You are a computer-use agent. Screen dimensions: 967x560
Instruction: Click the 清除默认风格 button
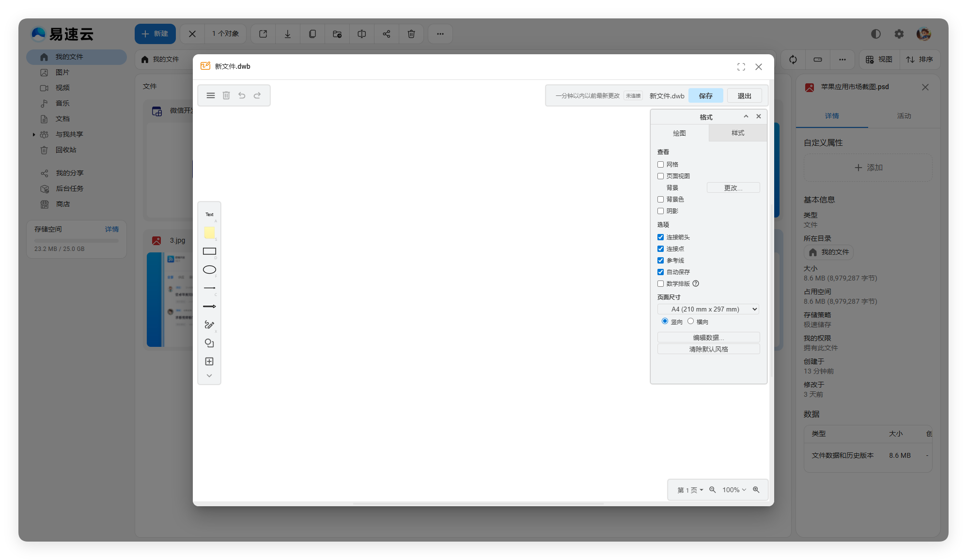pyautogui.click(x=708, y=349)
